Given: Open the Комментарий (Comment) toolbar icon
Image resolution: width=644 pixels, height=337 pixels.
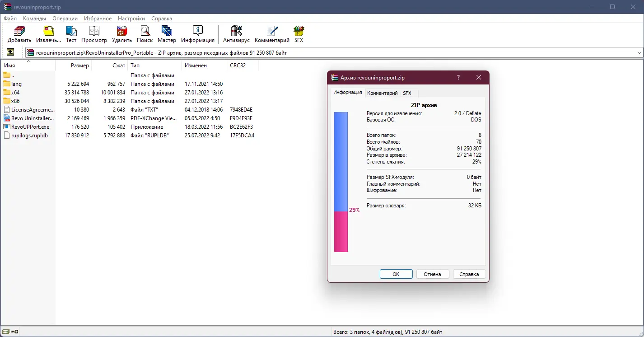Looking at the screenshot, I should click(x=271, y=34).
